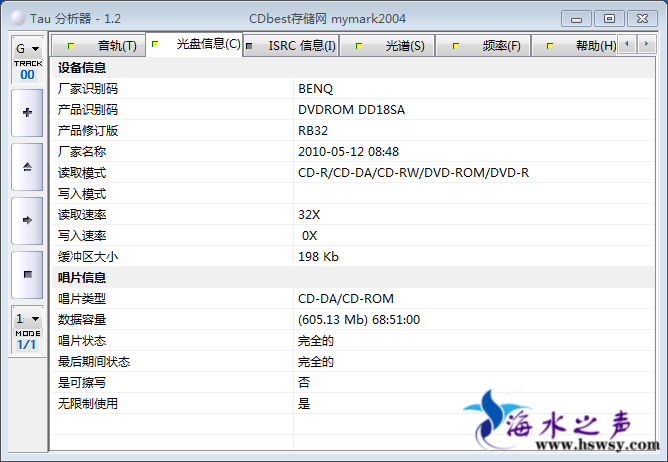Select the 唱片状态 row label
The width and height of the screenshot is (668, 462).
[82, 341]
